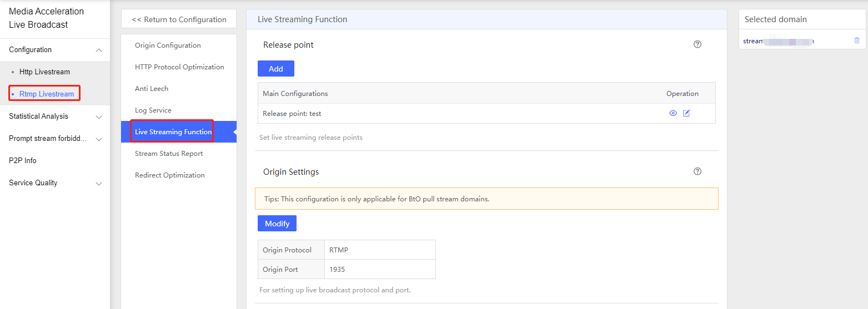Image resolution: width=868 pixels, height=309 pixels.
Task: Open Http Livestream configuration
Action: [x=44, y=72]
